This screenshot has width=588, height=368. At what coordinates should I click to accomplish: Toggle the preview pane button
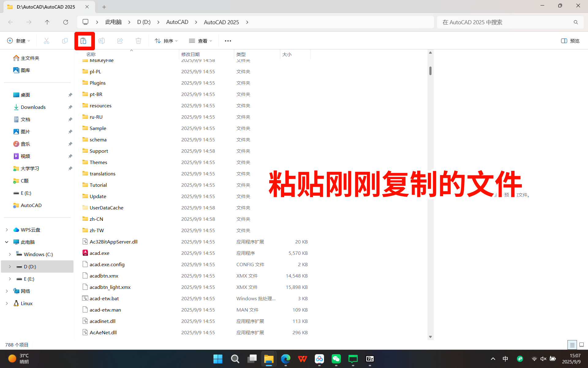(x=570, y=41)
